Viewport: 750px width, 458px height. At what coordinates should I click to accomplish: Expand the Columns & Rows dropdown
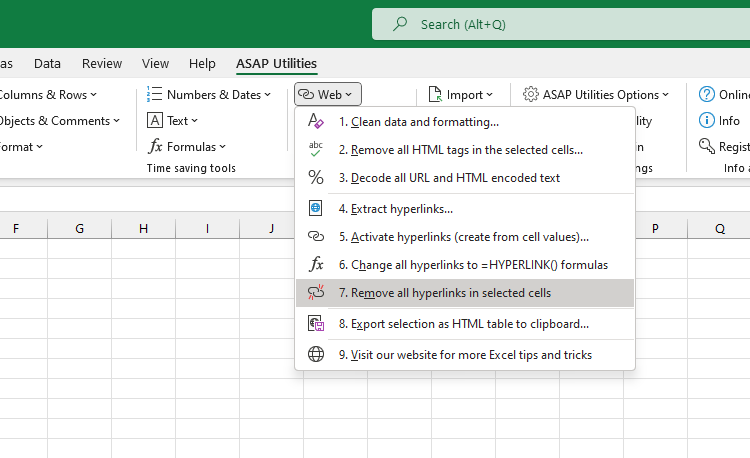(x=48, y=95)
